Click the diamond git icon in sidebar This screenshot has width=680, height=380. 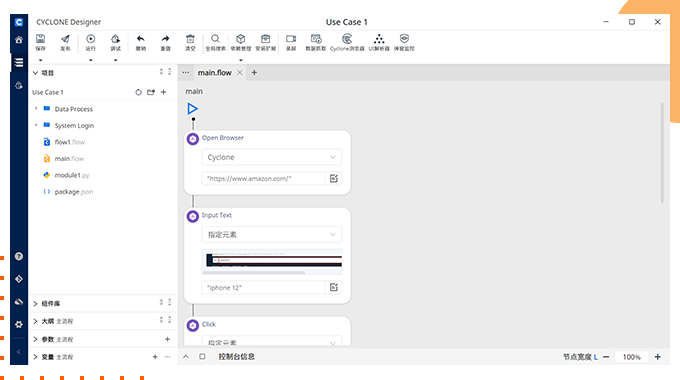coord(19,279)
